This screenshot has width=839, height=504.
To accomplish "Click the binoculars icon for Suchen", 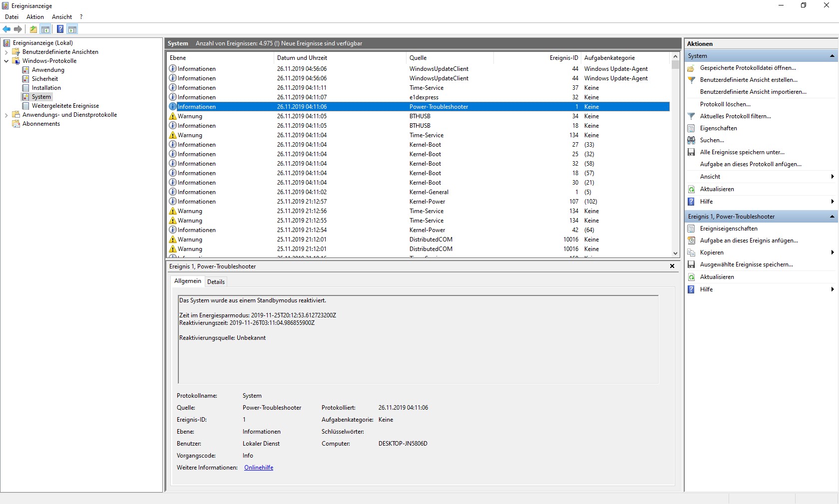I will coord(691,140).
